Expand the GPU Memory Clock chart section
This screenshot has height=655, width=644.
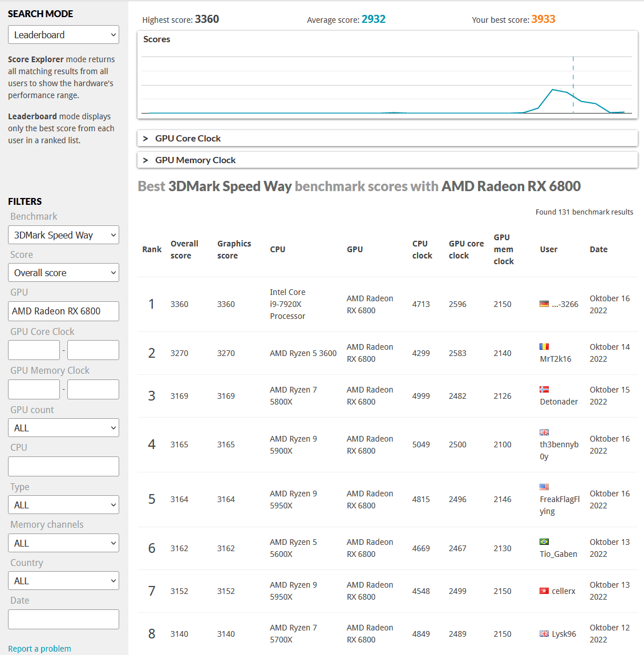point(387,160)
